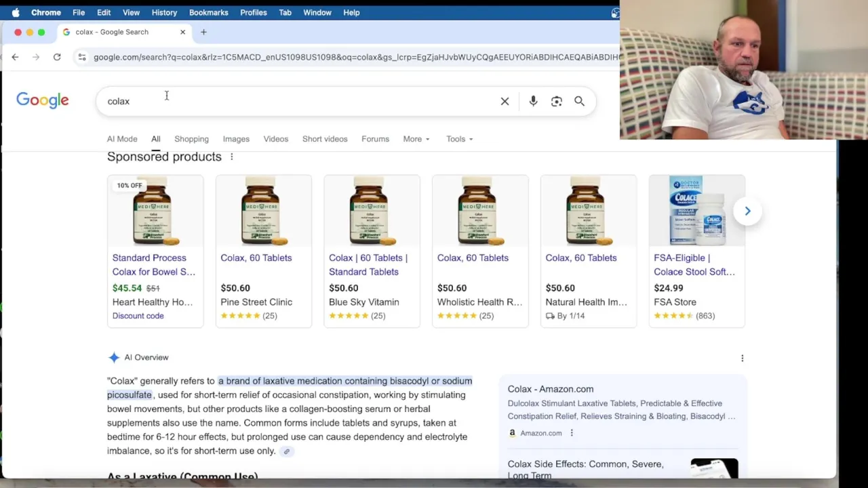
Task: Open site information icon in address bar
Action: click(81, 57)
